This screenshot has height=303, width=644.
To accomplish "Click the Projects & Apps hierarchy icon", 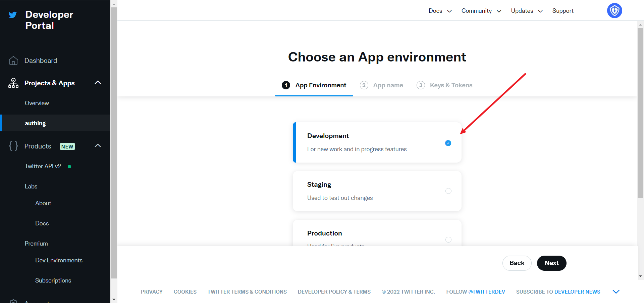I will pyautogui.click(x=13, y=83).
